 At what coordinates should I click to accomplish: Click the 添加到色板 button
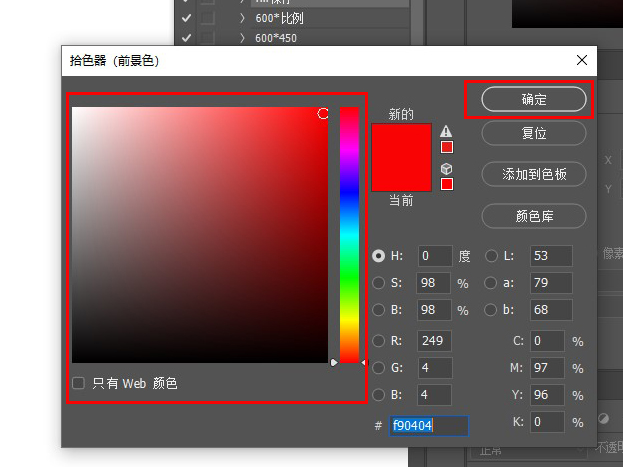tap(533, 174)
